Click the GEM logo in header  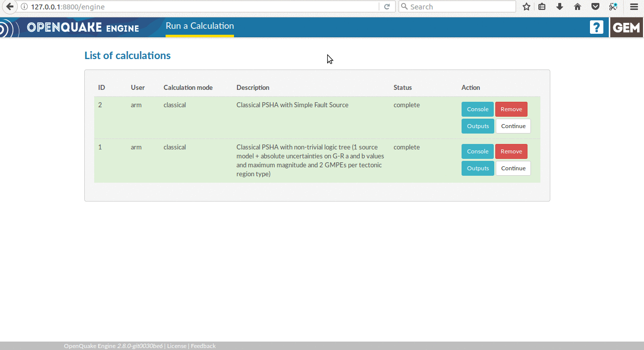point(627,27)
